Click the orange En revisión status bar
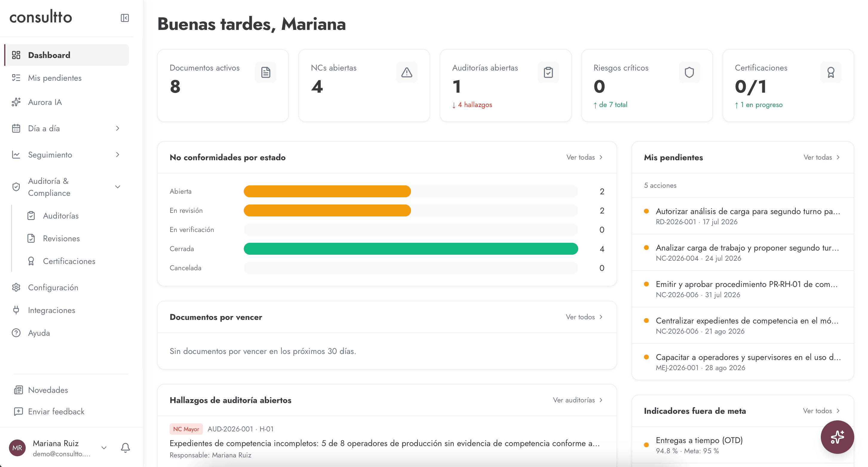Viewport: 868px width, 467px height. (327, 210)
